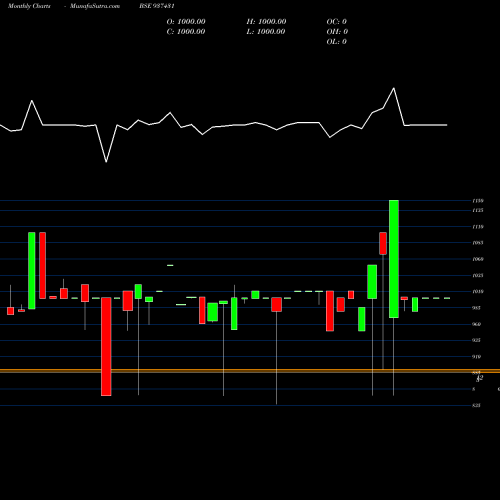Select the "L: 1000.00" low value
This screenshot has width=500, height=500.
[x=266, y=32]
